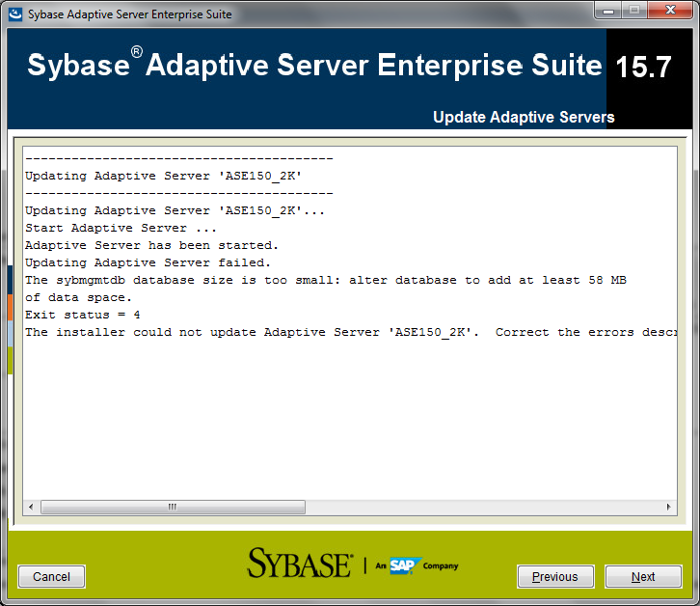The image size is (700, 606).
Task: Click 'The installer could not update' line
Action: tap(351, 333)
